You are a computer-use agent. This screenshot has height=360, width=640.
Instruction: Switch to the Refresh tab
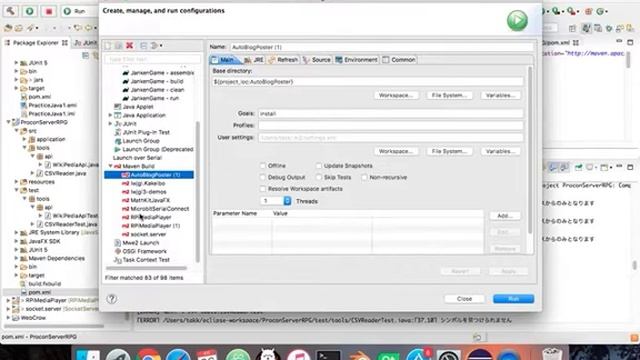283,60
